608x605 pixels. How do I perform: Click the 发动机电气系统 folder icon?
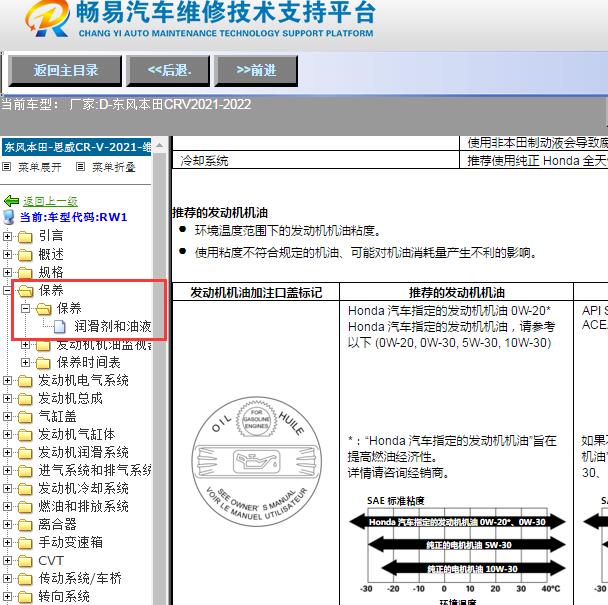point(25,381)
